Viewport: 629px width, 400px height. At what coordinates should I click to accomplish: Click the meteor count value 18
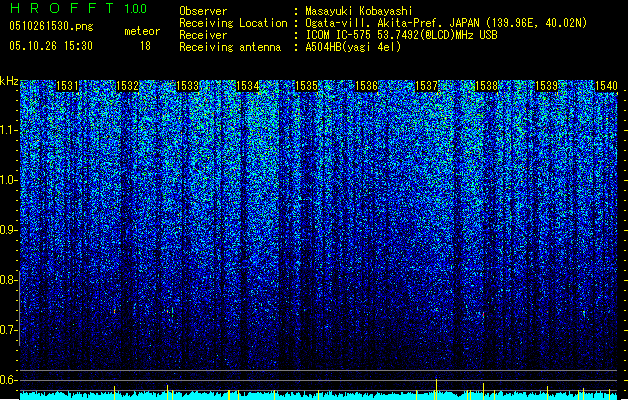pos(145,46)
